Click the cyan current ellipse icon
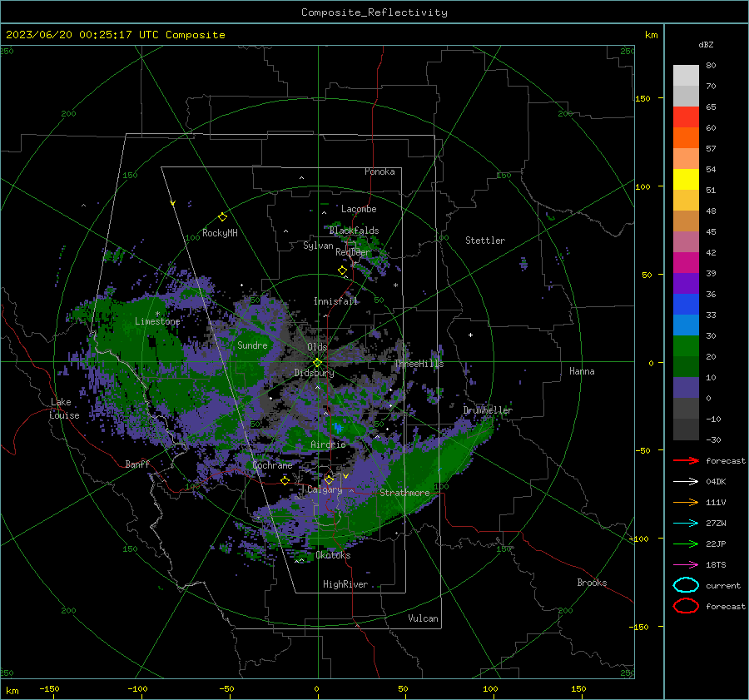 point(686,585)
